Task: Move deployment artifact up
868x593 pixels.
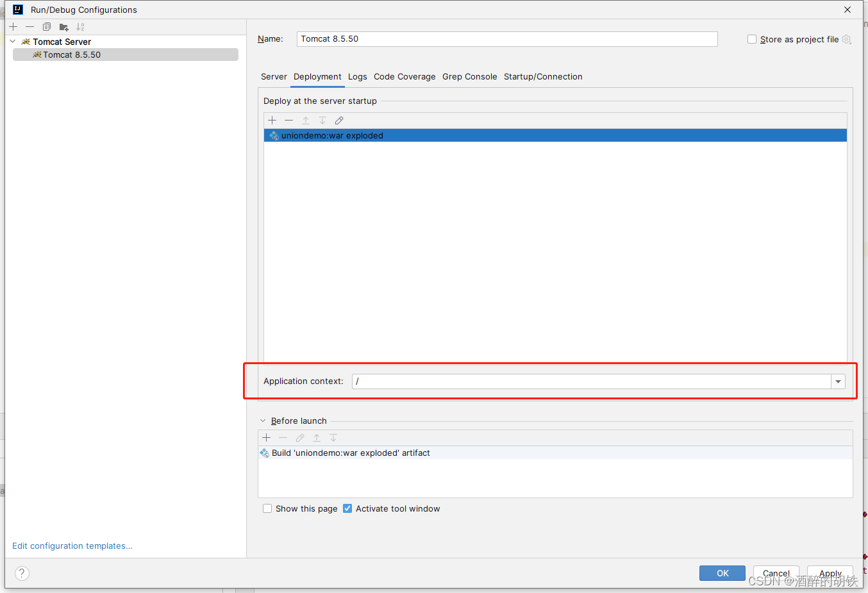Action: click(x=306, y=121)
